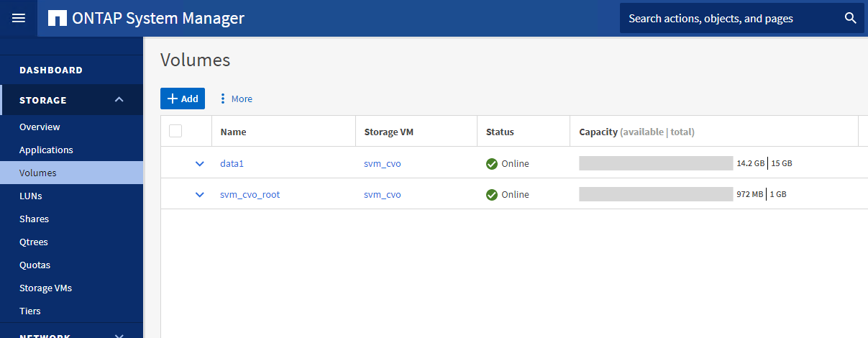Click data1 green online status icon
The width and height of the screenshot is (868, 338).
click(492, 164)
